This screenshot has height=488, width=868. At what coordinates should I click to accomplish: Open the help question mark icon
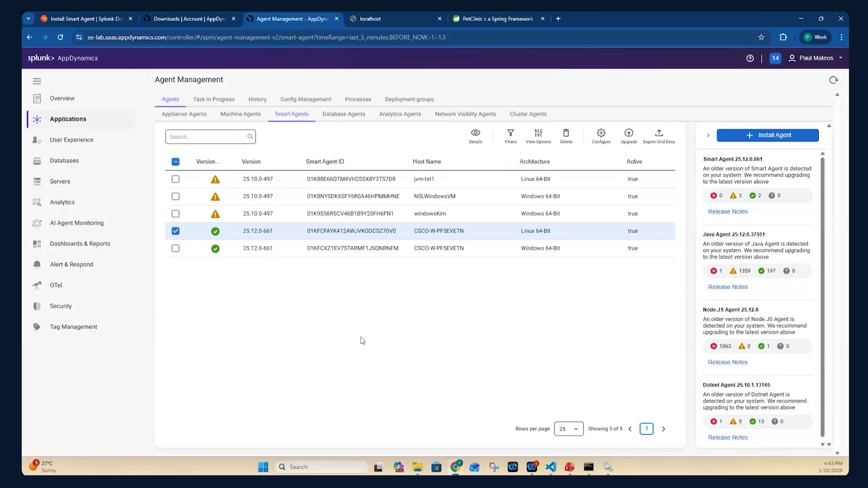pyautogui.click(x=750, y=58)
